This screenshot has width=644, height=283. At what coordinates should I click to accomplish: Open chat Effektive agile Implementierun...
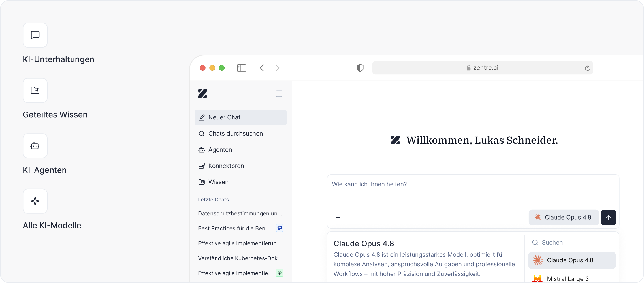[240, 243]
